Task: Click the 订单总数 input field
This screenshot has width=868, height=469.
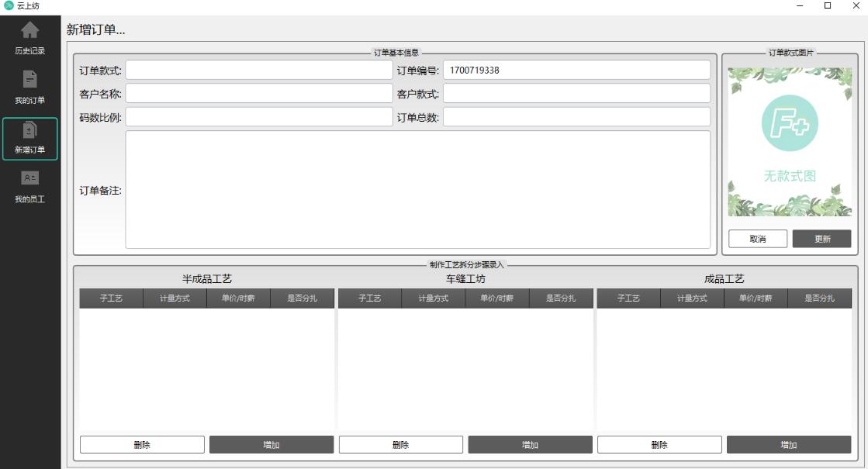Action: (576, 117)
